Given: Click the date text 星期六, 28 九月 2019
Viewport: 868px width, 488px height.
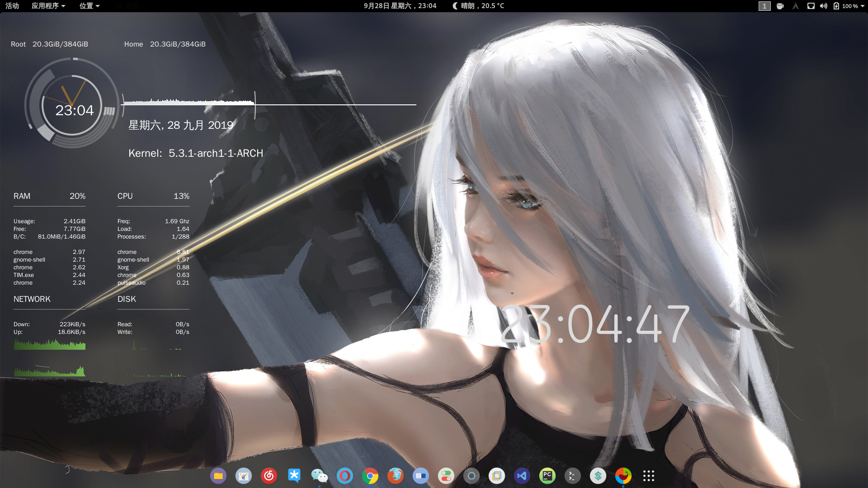Looking at the screenshot, I should coord(181,125).
